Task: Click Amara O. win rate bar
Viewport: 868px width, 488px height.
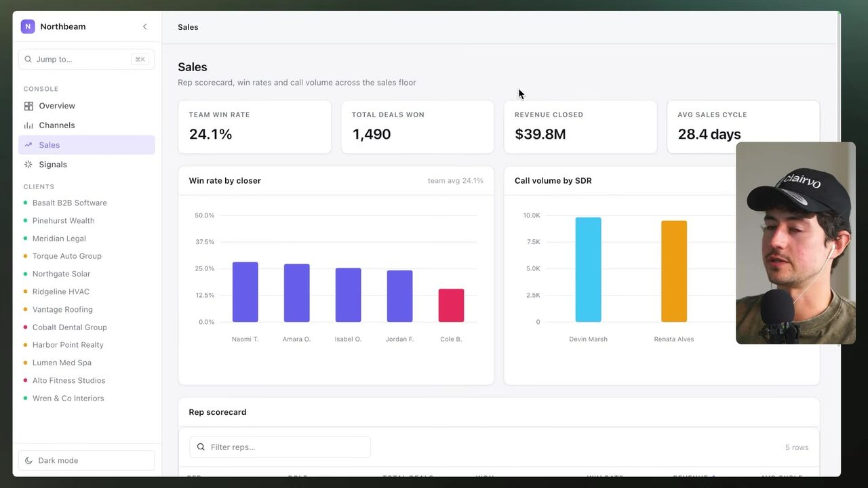Action: click(x=297, y=293)
